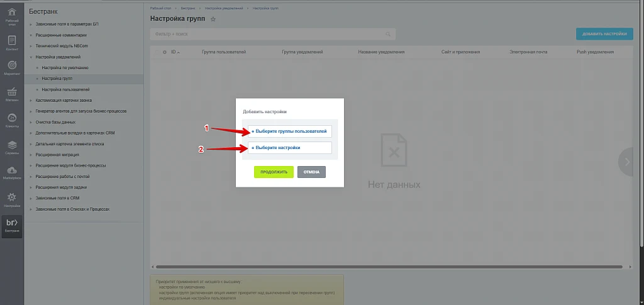
Task: Open the Клиенты sidebar section
Action: 12,120
